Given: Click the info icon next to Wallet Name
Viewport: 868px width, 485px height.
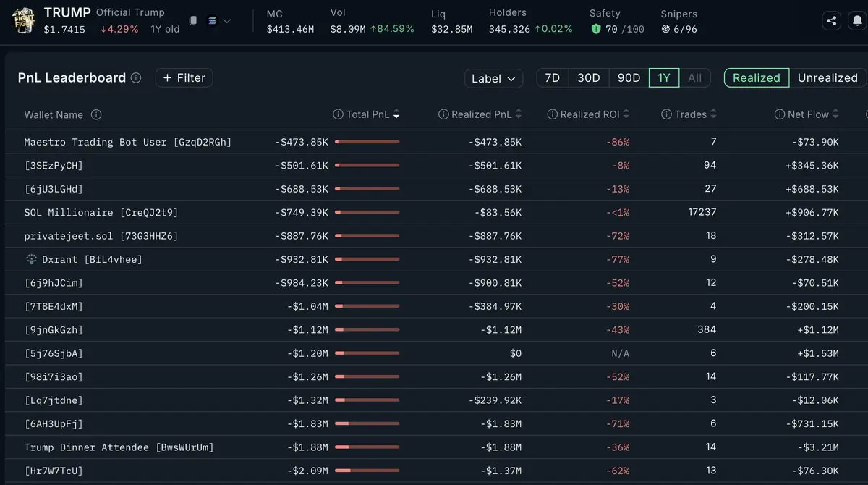Looking at the screenshot, I should 96,114.
